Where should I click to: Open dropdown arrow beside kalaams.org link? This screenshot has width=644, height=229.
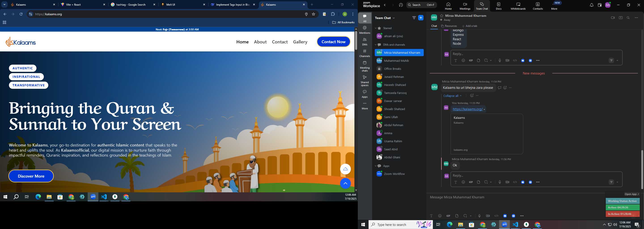[484, 110]
